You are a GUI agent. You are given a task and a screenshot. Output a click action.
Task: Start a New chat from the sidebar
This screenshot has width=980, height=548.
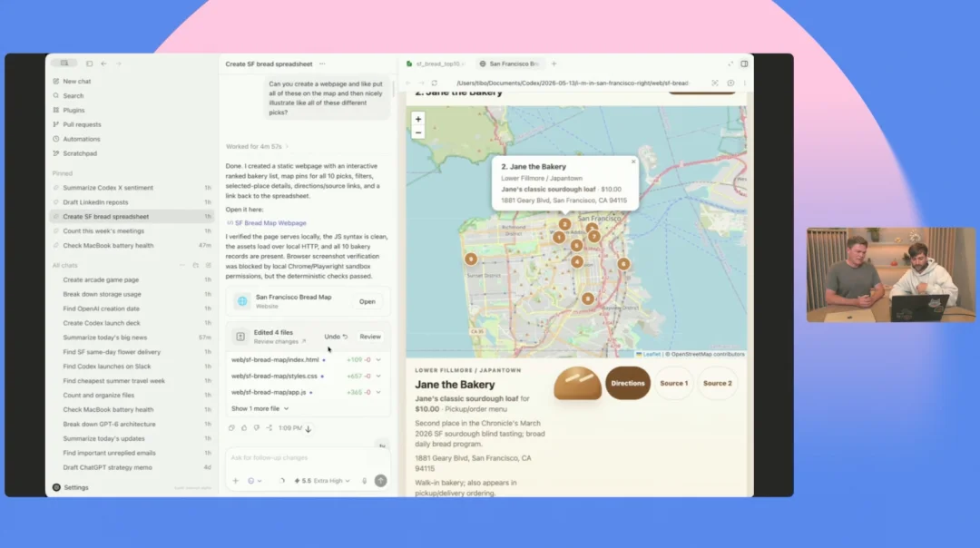click(72, 82)
